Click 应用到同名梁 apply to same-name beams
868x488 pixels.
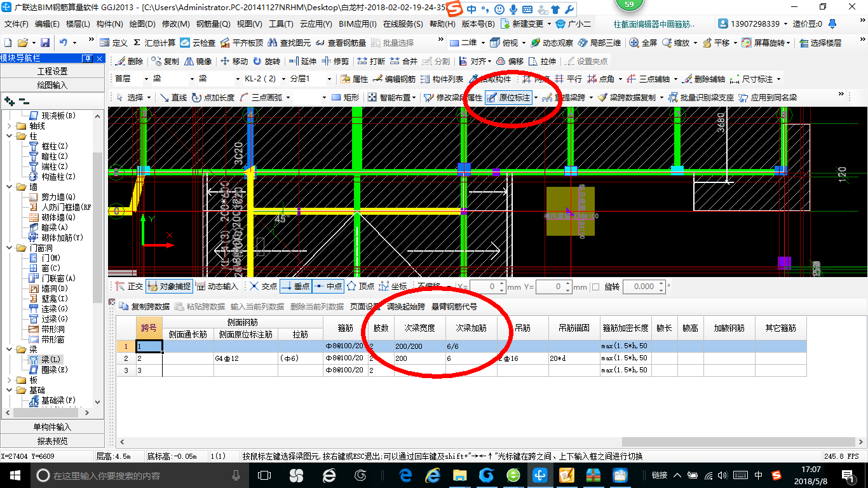tap(768, 97)
